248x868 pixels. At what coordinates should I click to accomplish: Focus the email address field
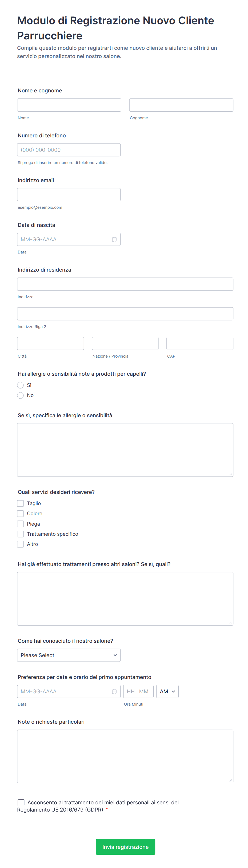(69, 195)
